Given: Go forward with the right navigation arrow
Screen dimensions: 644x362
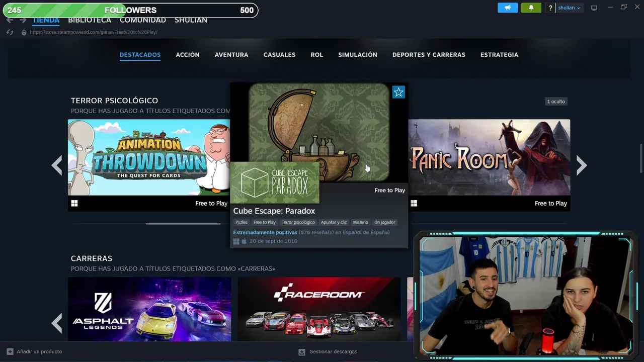Looking at the screenshot, I should click(x=23, y=20).
